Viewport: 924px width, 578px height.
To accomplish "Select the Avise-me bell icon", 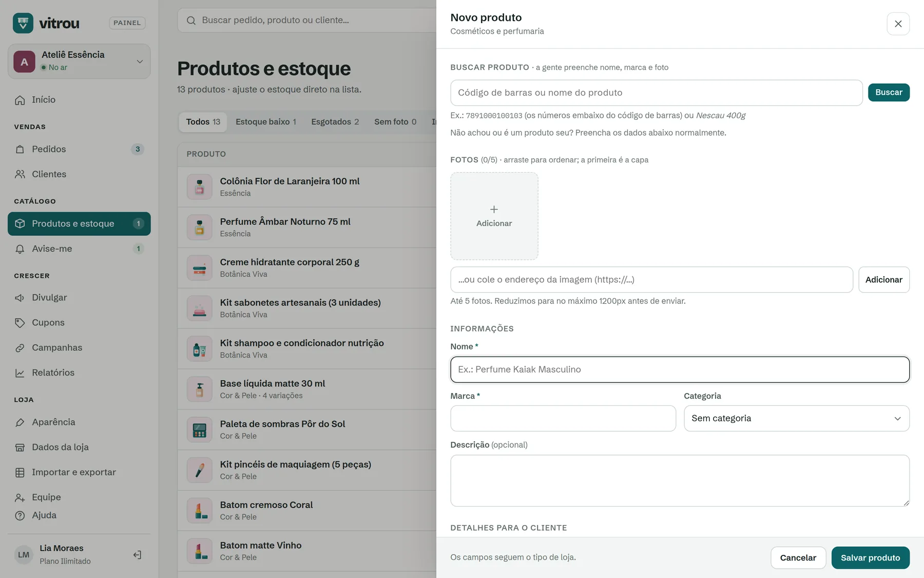I will [x=20, y=249].
